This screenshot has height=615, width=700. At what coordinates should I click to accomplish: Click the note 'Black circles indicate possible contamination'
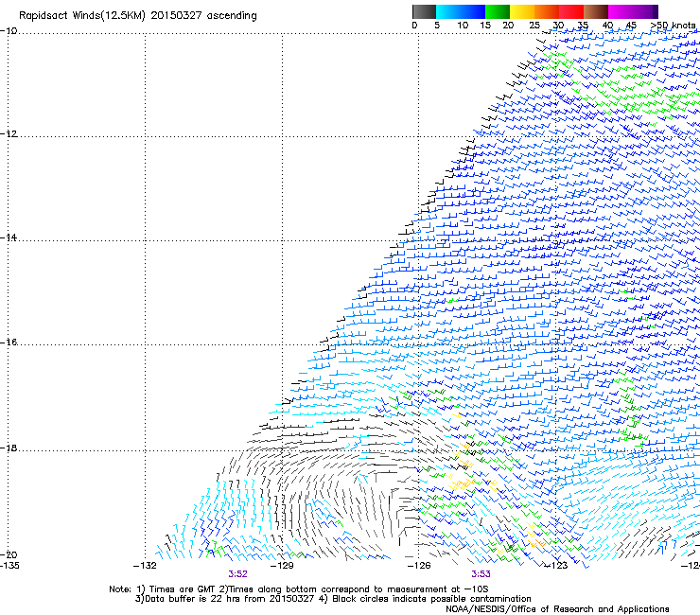click(431, 599)
